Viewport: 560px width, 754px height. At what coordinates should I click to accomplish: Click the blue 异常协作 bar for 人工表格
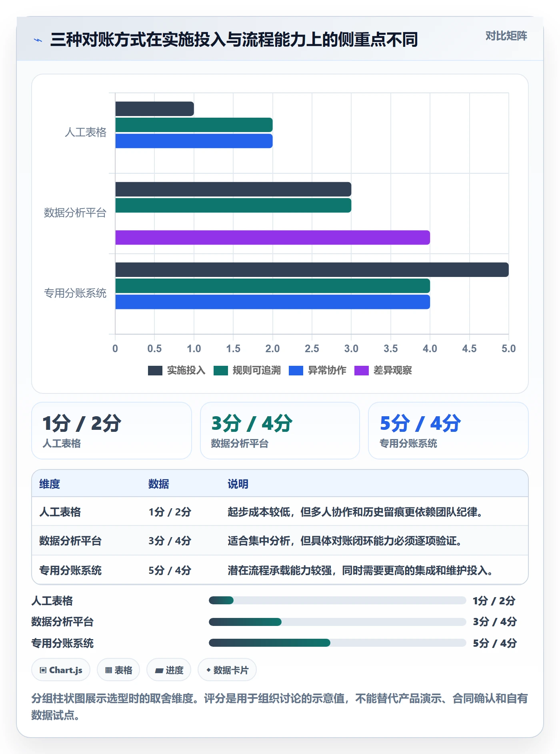[194, 141]
